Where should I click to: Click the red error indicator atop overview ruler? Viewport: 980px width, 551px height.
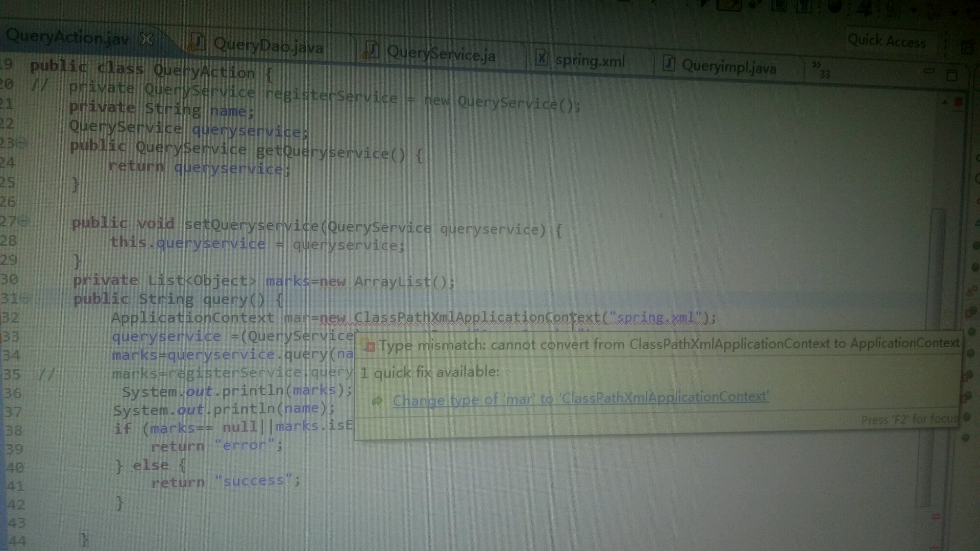click(x=959, y=102)
